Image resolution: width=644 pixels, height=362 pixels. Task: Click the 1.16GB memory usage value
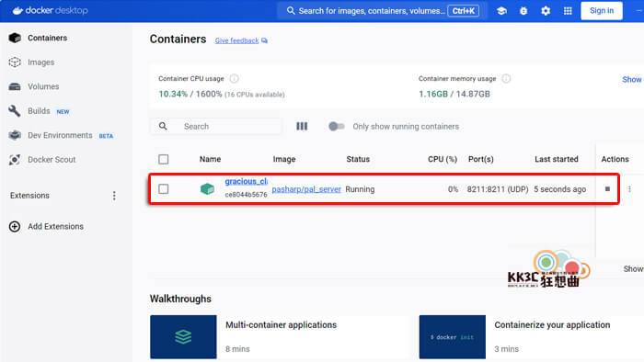pyautogui.click(x=433, y=94)
